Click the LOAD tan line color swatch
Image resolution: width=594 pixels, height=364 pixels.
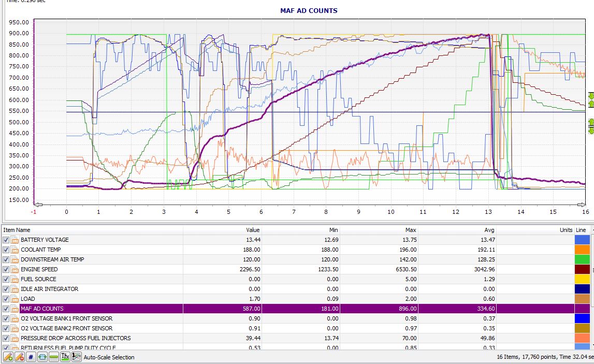point(582,299)
